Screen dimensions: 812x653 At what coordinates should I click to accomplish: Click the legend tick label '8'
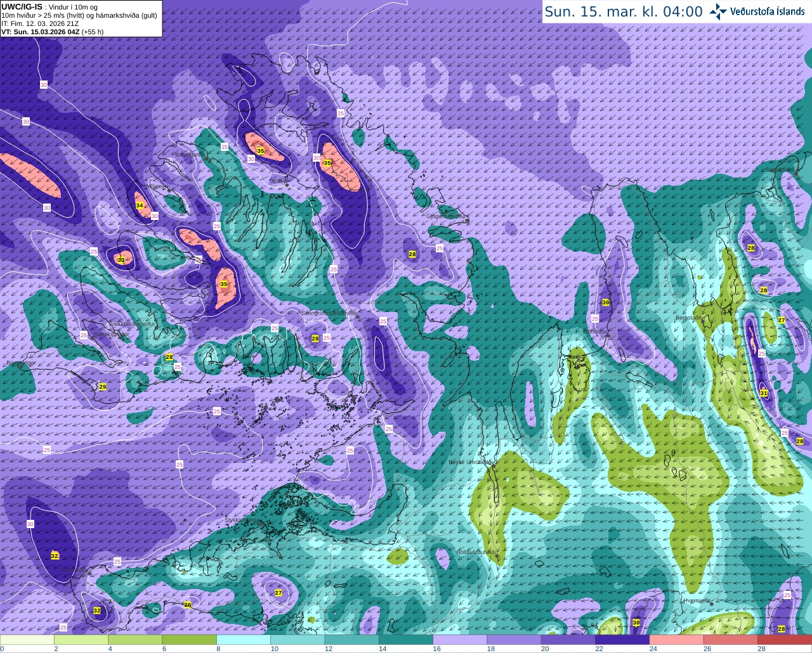pos(218,649)
